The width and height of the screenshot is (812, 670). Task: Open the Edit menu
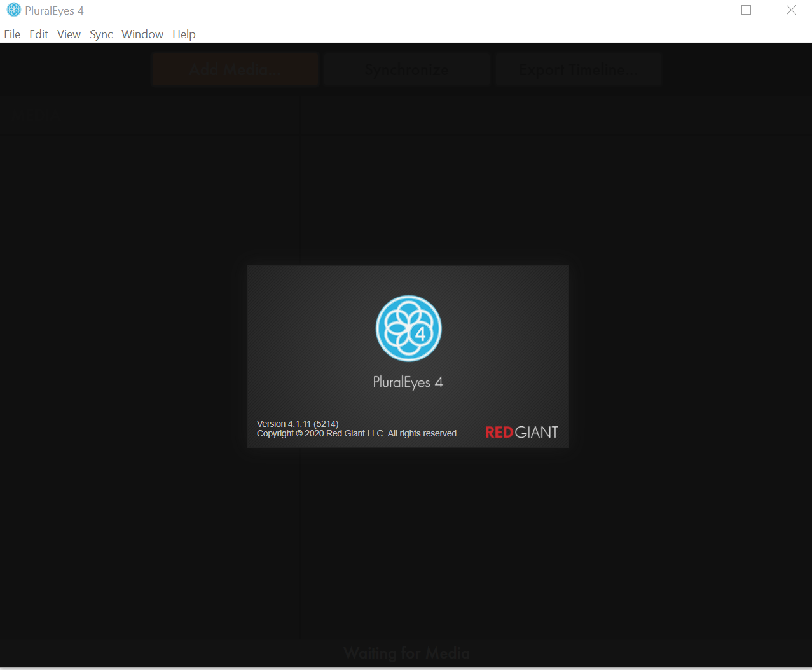coord(39,34)
